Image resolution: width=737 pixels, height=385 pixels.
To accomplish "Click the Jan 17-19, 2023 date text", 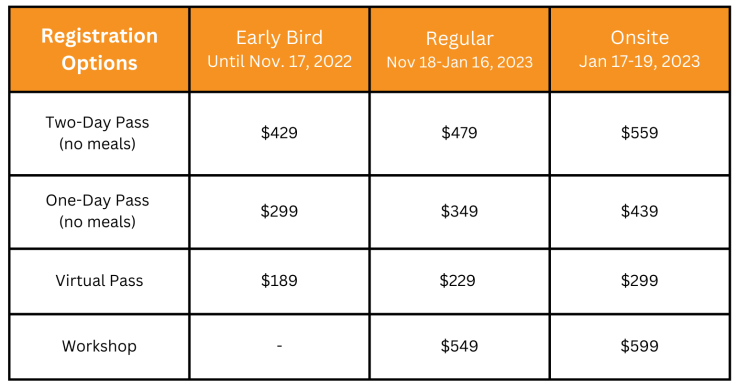I will (640, 62).
